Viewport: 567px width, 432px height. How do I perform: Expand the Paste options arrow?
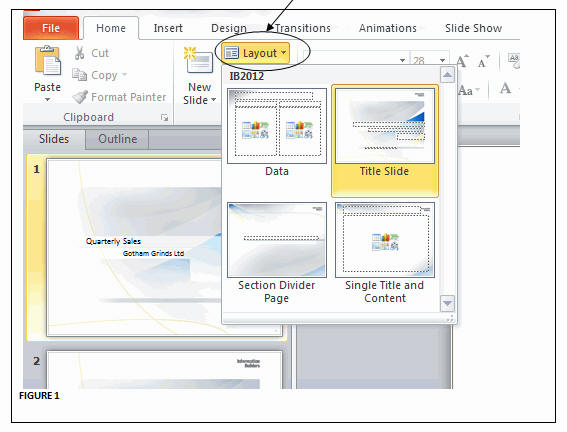pos(47,99)
